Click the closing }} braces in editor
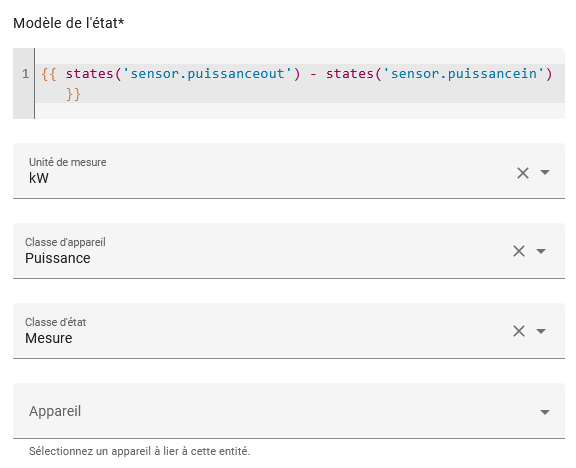This screenshot has width=576, height=468. [x=73, y=94]
